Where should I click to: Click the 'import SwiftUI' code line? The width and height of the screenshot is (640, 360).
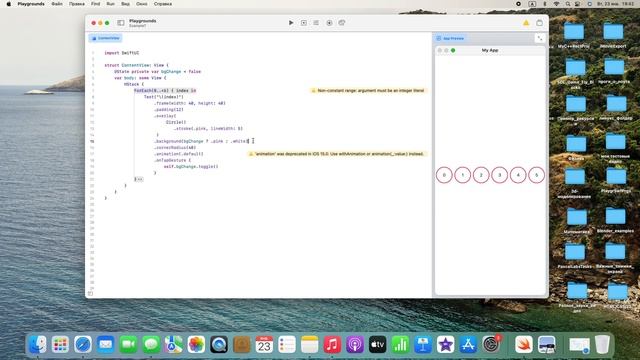(x=122, y=53)
